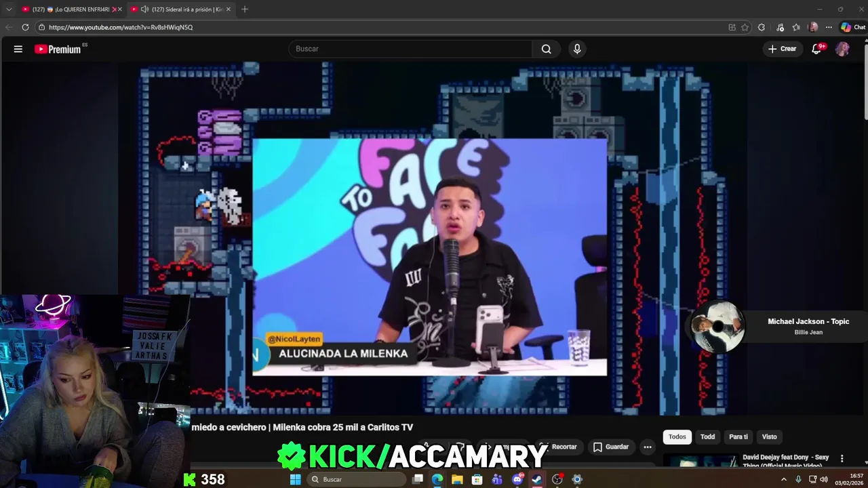Select the Visto filter chip
Screen dimensions: 868x488
[769, 436]
